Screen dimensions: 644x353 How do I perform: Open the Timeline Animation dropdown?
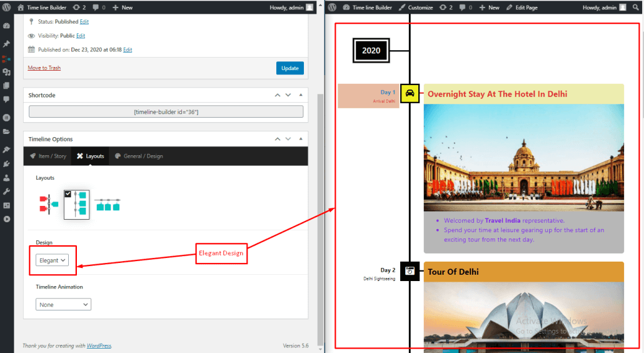(63, 305)
